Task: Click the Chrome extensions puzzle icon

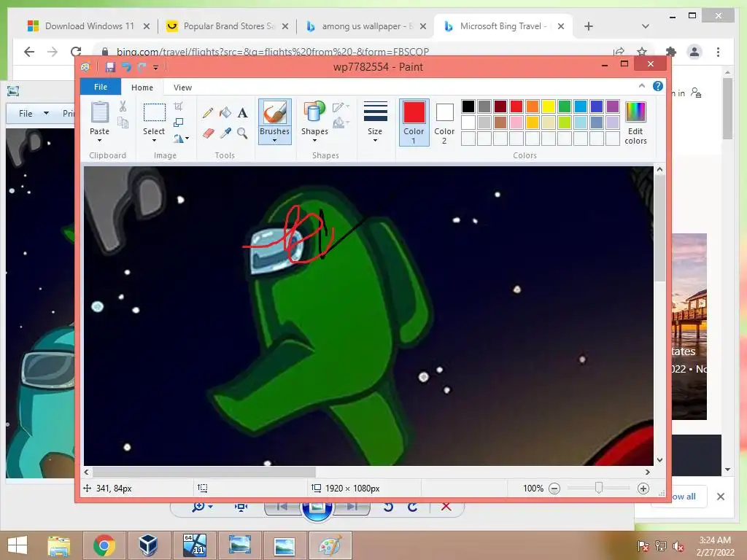Action: pyautogui.click(x=671, y=52)
